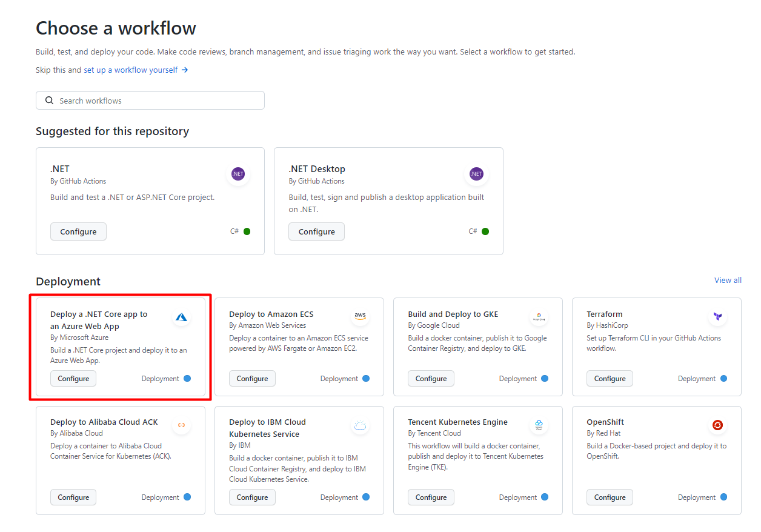Focus the Search workflows field
Image resolution: width=761 pixels, height=532 pixels.
150,101
